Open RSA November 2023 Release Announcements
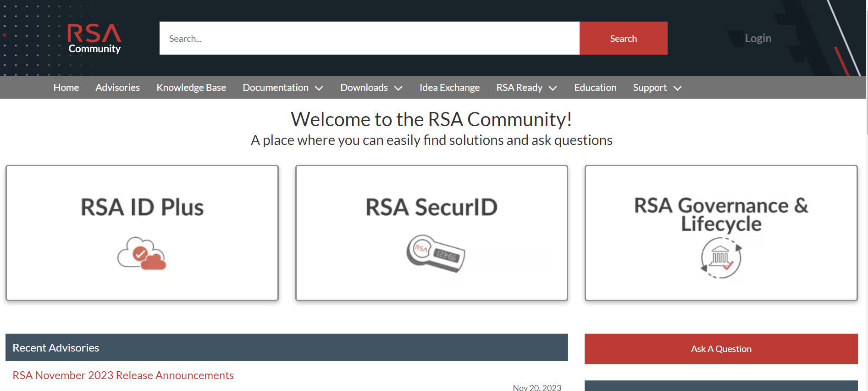The height and width of the screenshot is (391, 868). click(123, 375)
